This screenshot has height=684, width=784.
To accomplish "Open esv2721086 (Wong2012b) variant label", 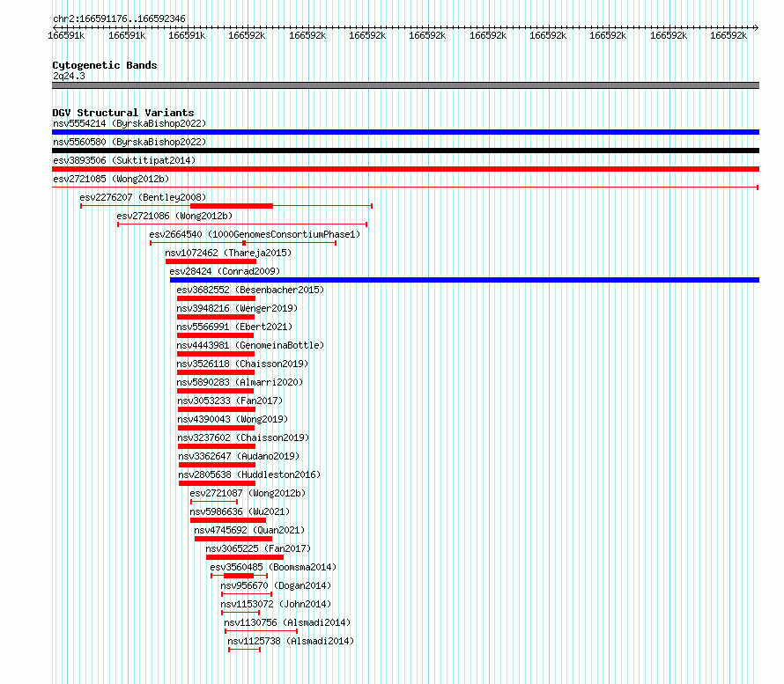I will tap(174, 216).
